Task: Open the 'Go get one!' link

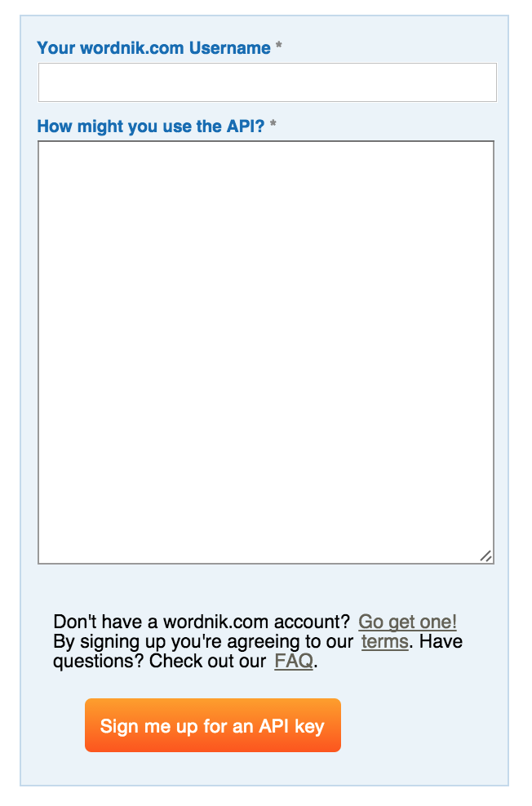Action: (407, 622)
